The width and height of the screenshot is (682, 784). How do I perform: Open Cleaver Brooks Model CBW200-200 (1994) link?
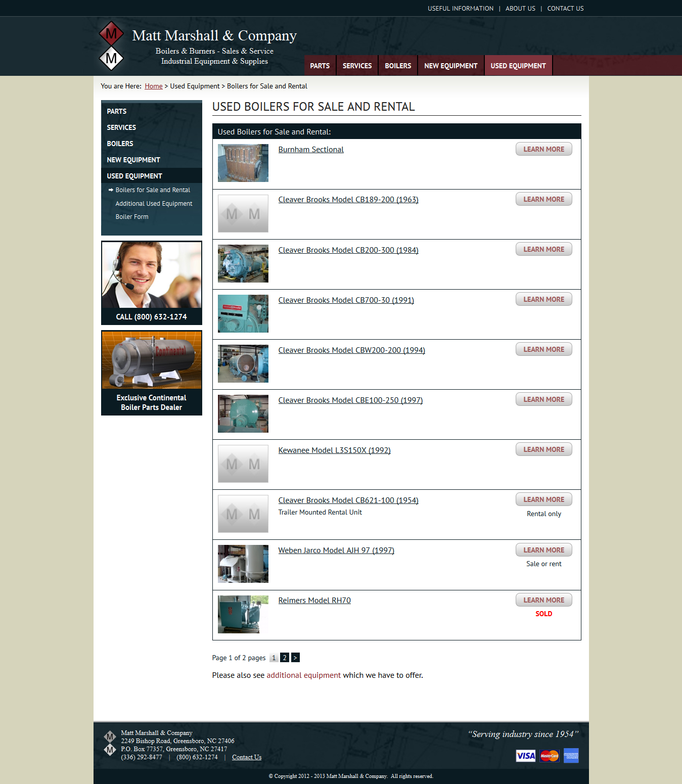click(352, 350)
